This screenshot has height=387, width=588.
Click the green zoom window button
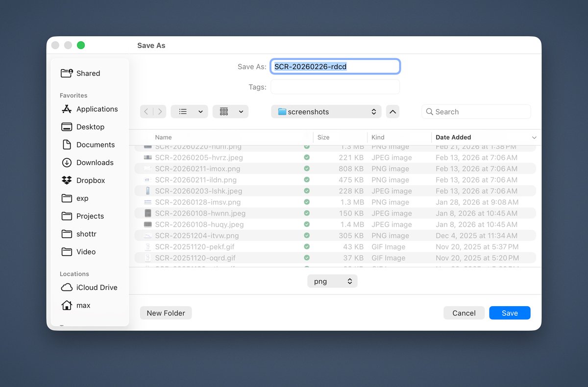coord(81,45)
